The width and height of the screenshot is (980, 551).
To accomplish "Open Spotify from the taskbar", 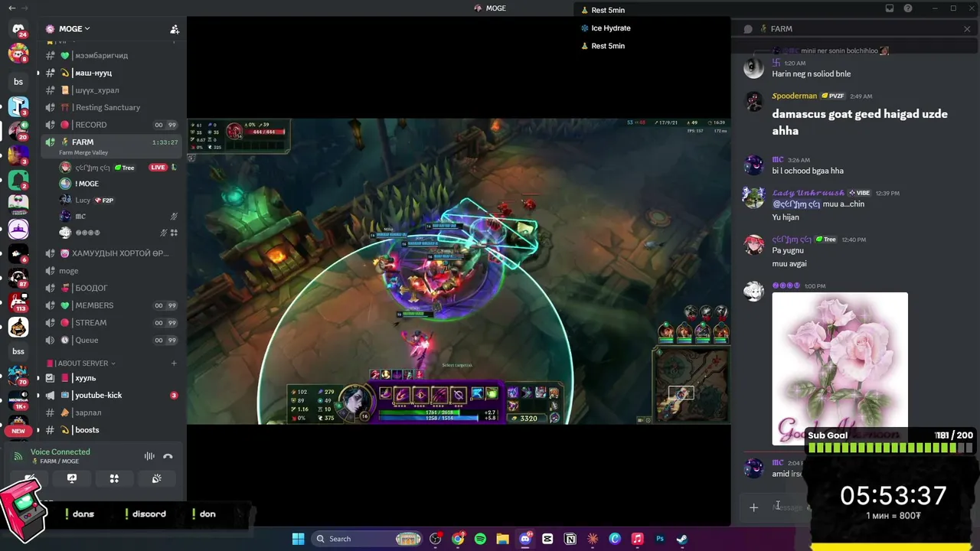I will (480, 539).
